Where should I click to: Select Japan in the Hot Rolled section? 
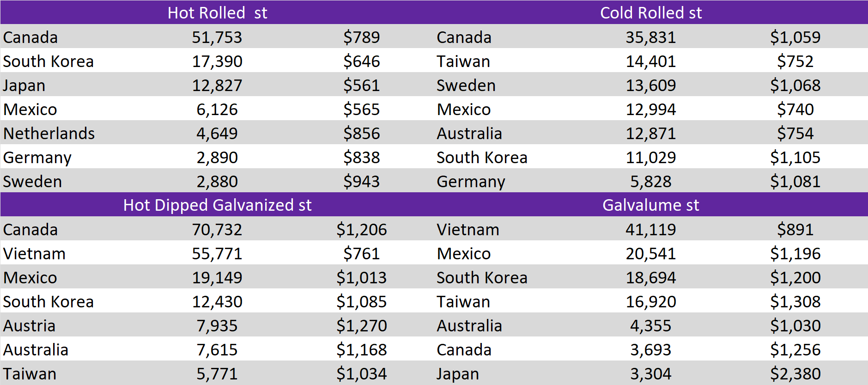click(24, 86)
